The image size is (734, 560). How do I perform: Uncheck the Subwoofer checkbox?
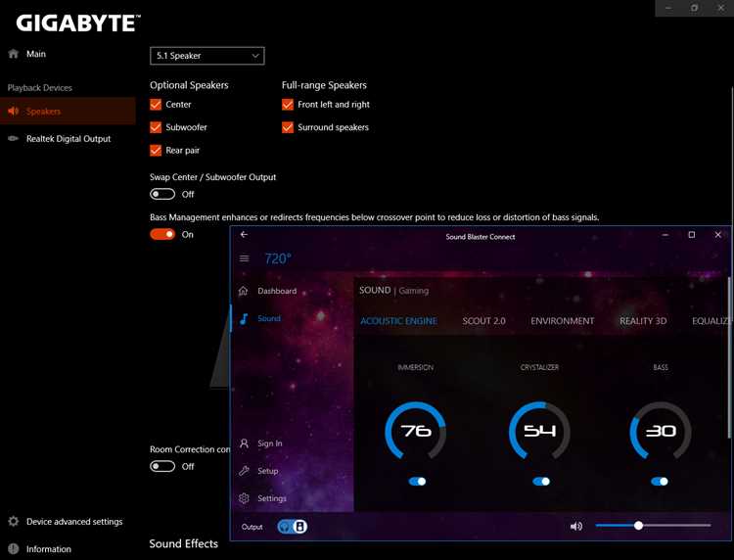(156, 127)
